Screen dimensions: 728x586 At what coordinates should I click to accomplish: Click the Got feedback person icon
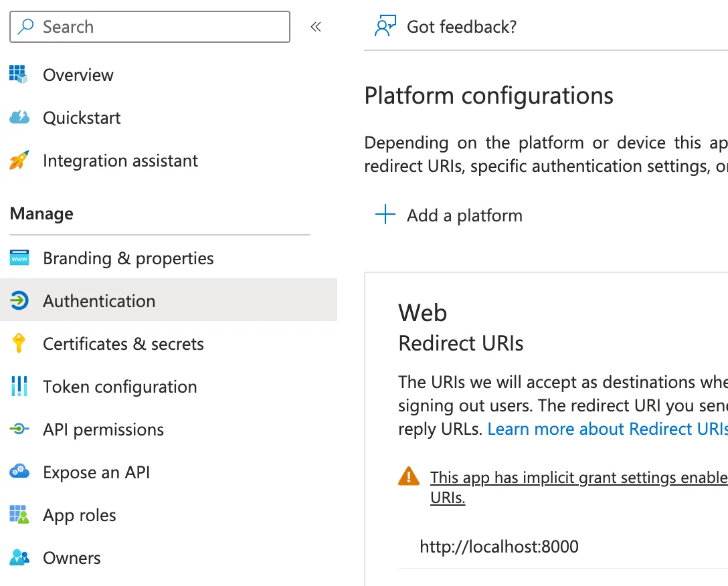coord(385,26)
